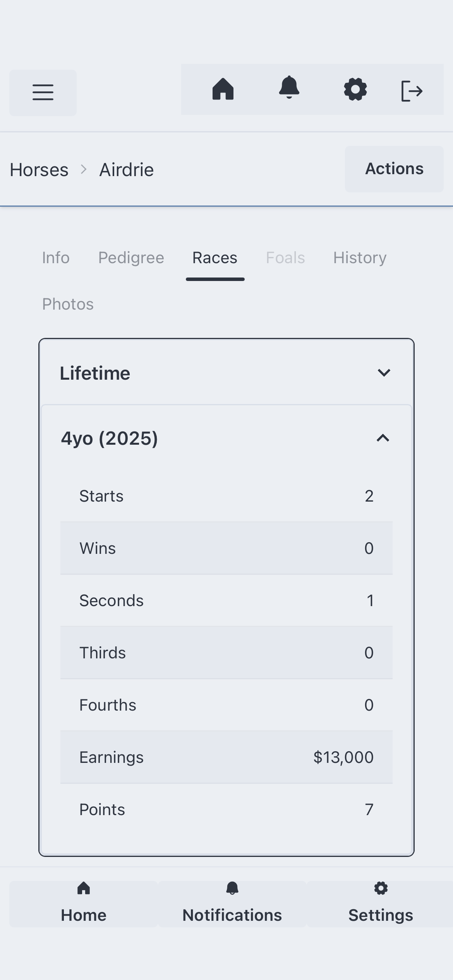Select the Races tab
Viewport: 453px width, 980px height.
coord(215,258)
